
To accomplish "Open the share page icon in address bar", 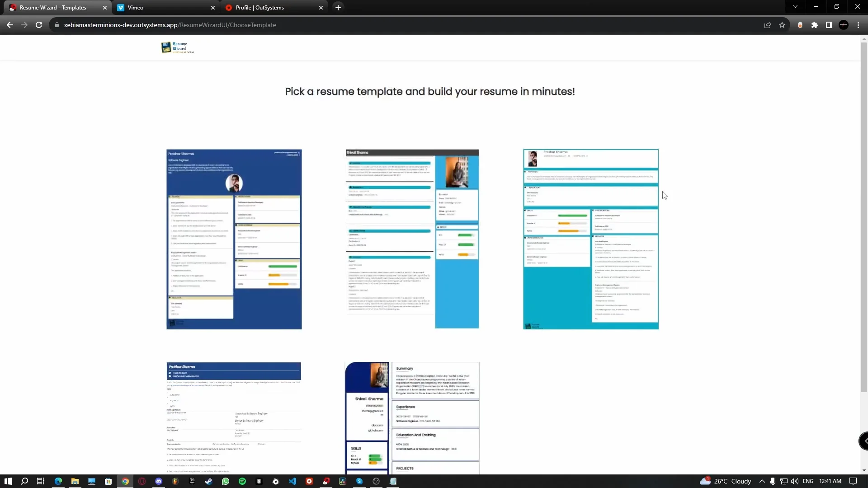I will point(768,25).
